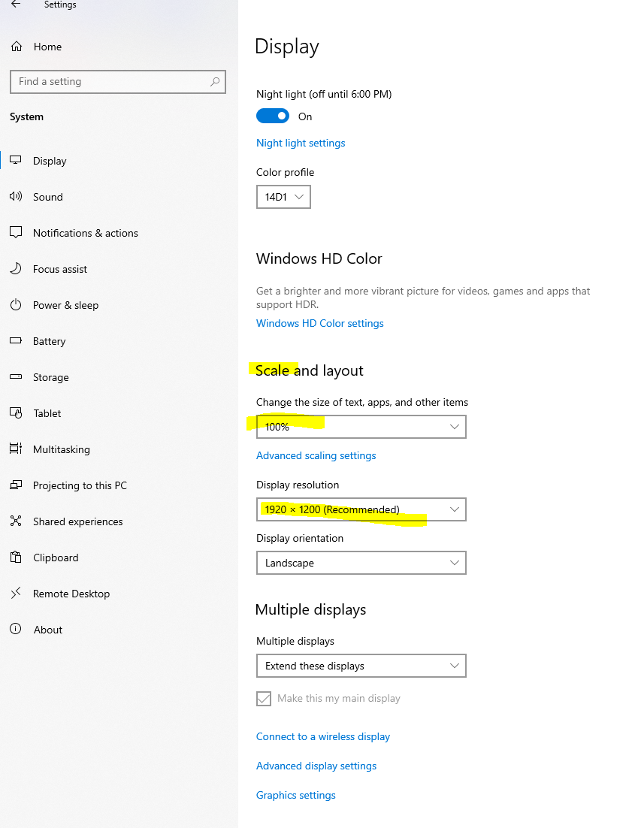
Task: Click the Tablet icon
Action: [16, 413]
